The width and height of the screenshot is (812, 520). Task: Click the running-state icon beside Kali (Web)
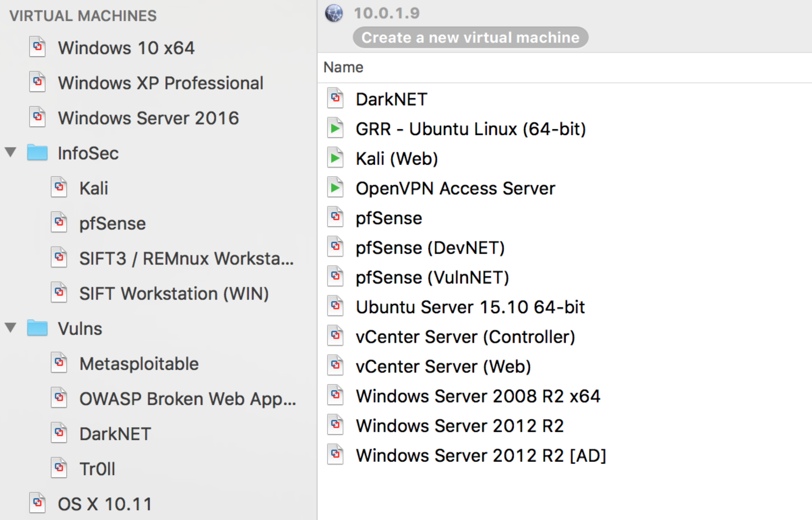click(x=335, y=158)
